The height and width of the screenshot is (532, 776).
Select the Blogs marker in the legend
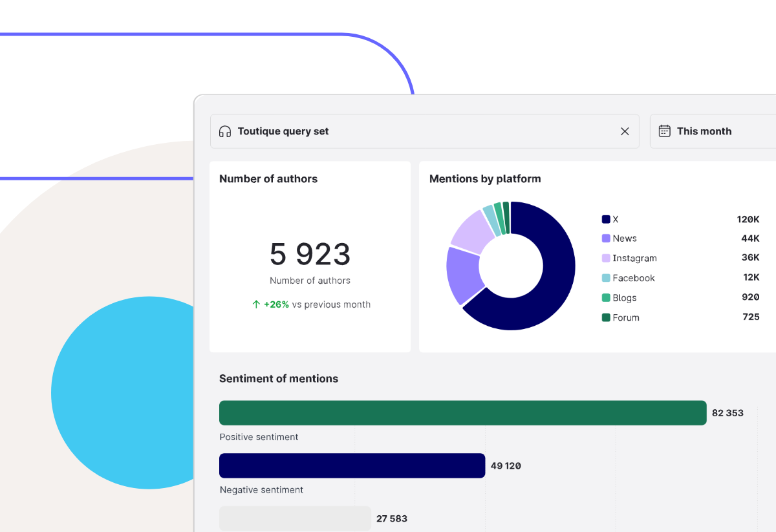(604, 297)
